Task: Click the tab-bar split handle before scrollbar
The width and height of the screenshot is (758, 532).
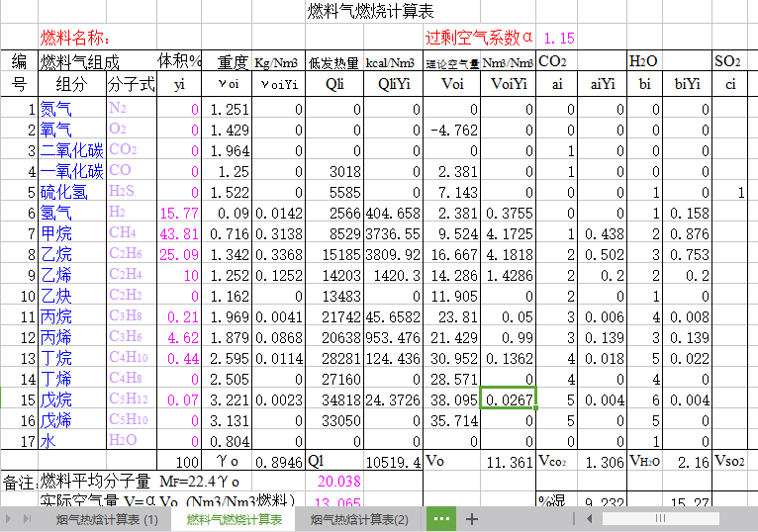Action: 574,518
